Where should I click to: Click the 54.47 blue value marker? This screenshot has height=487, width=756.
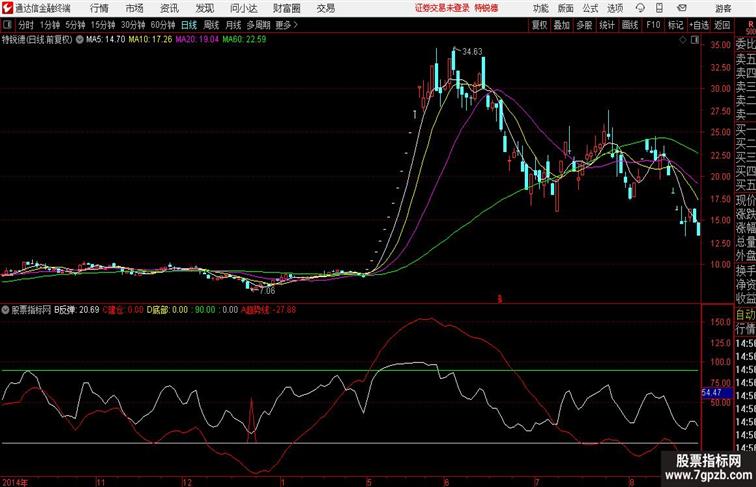(x=716, y=393)
